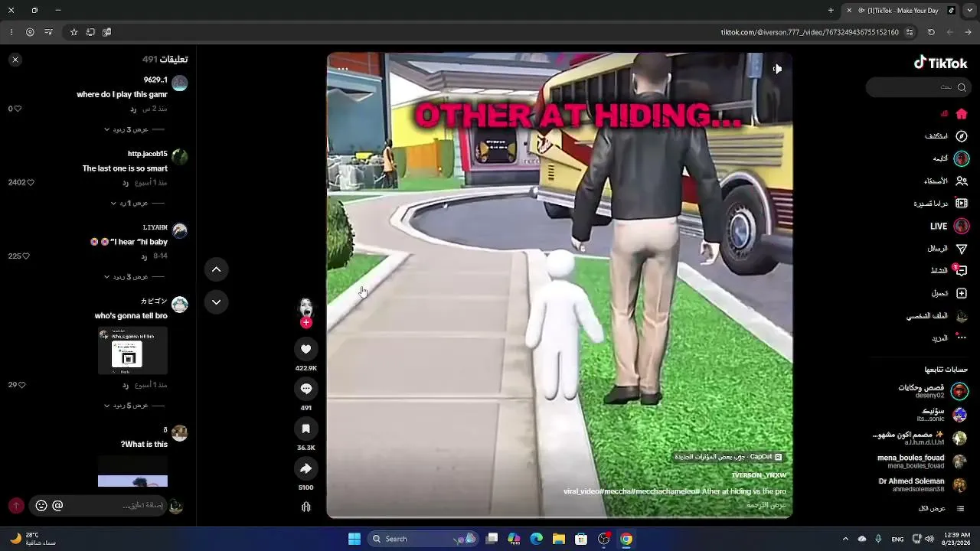Screen dimensions: 980x551
Task: Bookmark the video to favorites
Action: [305, 429]
